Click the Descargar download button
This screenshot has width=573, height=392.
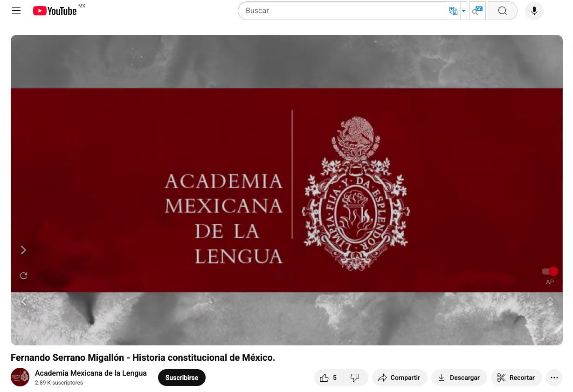[x=459, y=378]
